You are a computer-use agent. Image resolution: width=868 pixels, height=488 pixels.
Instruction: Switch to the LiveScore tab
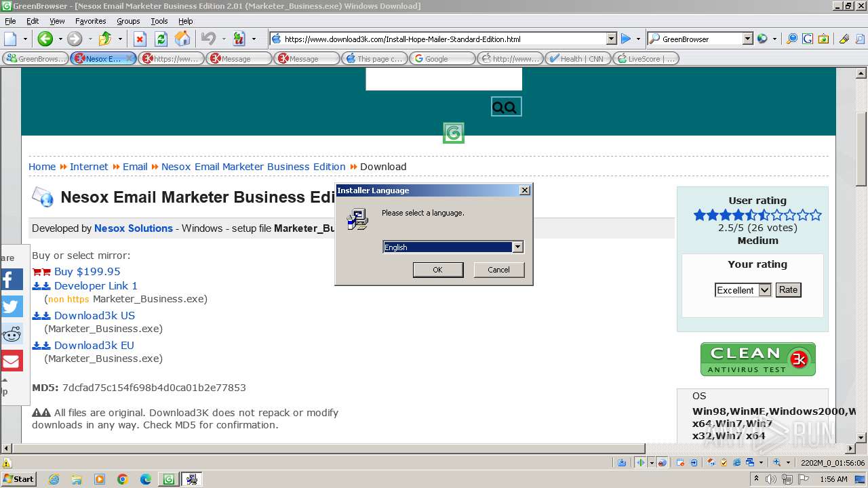pos(646,59)
